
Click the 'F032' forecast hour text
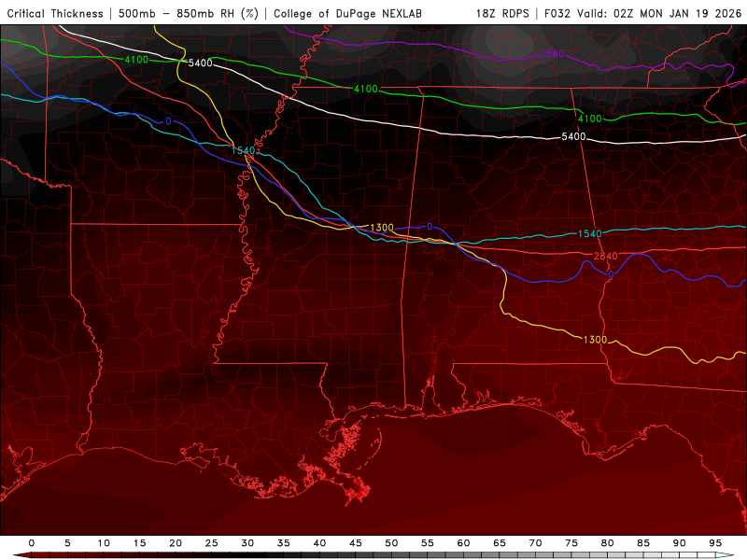(x=557, y=14)
